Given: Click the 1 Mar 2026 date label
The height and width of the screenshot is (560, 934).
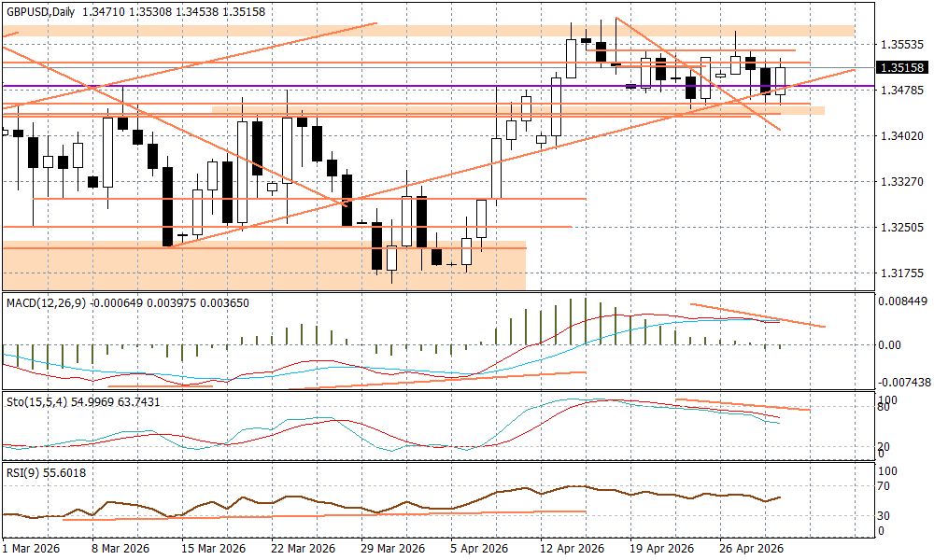Looking at the screenshot, I should click(x=30, y=548).
